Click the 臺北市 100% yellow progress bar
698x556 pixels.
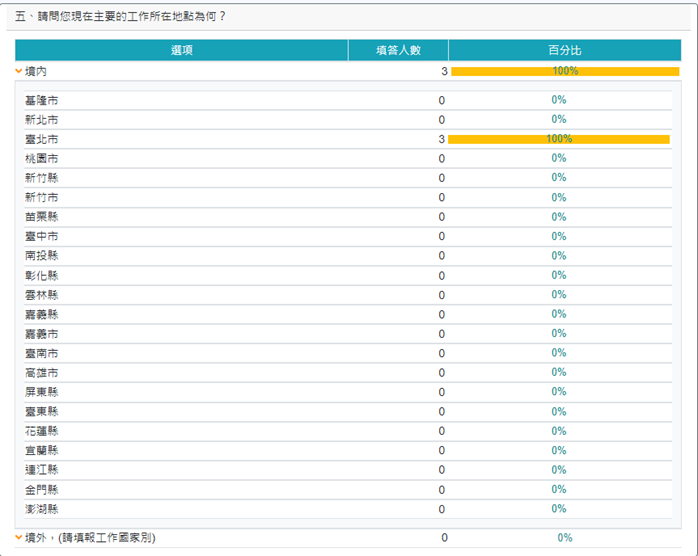click(558, 139)
